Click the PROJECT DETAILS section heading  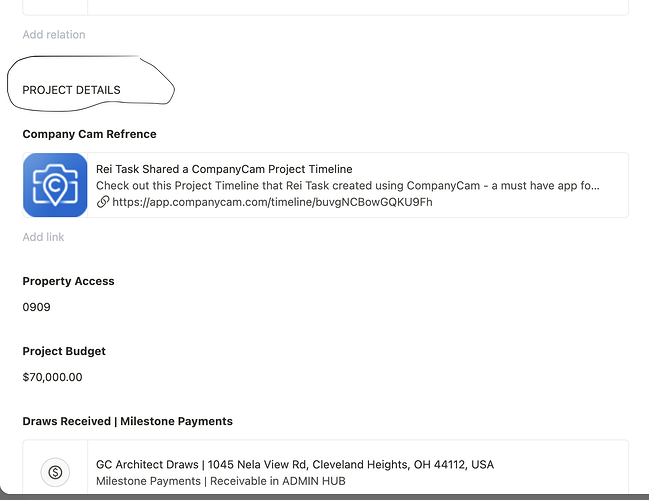(x=71, y=90)
